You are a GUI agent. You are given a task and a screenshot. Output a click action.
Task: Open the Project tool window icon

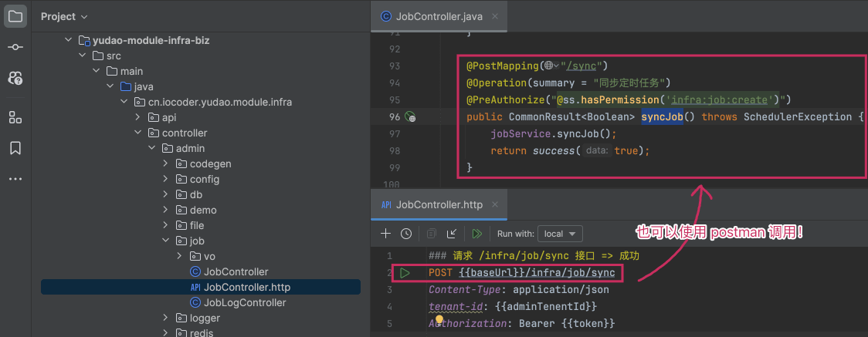click(x=15, y=15)
